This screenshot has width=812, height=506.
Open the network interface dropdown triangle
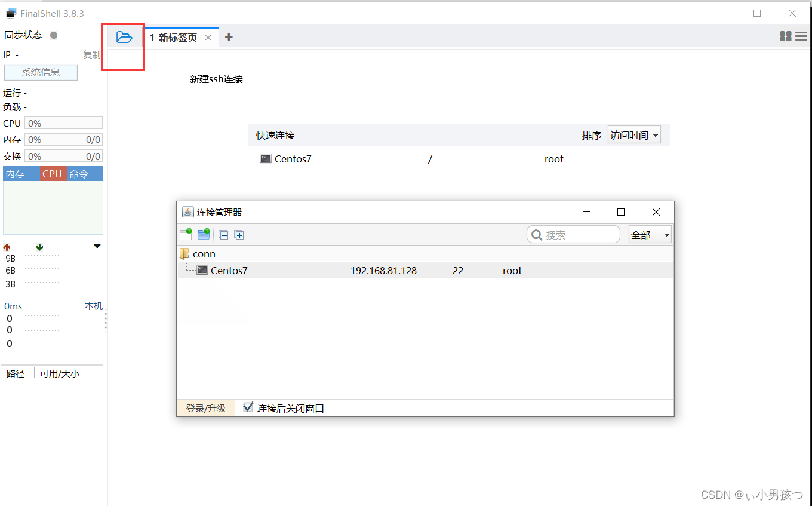click(x=97, y=246)
